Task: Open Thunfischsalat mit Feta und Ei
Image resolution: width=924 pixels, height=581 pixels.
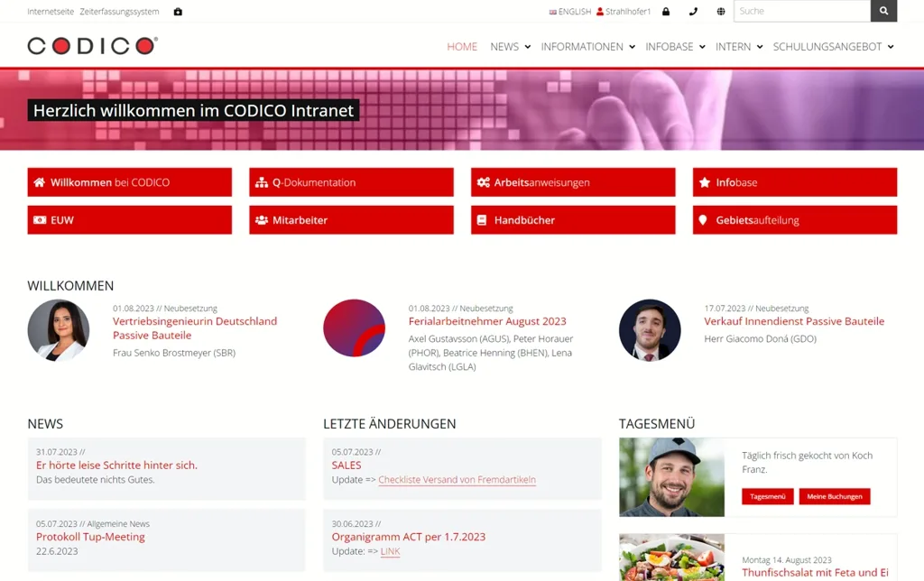Action: point(815,573)
